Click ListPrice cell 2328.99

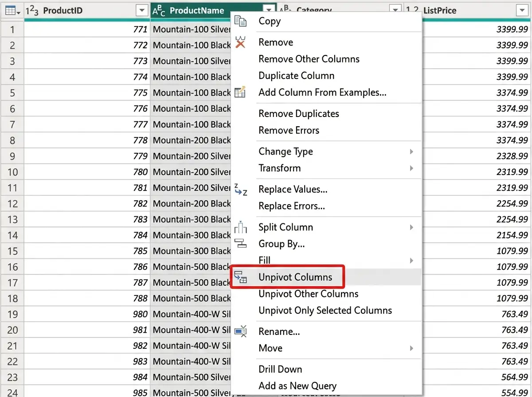(x=476, y=156)
